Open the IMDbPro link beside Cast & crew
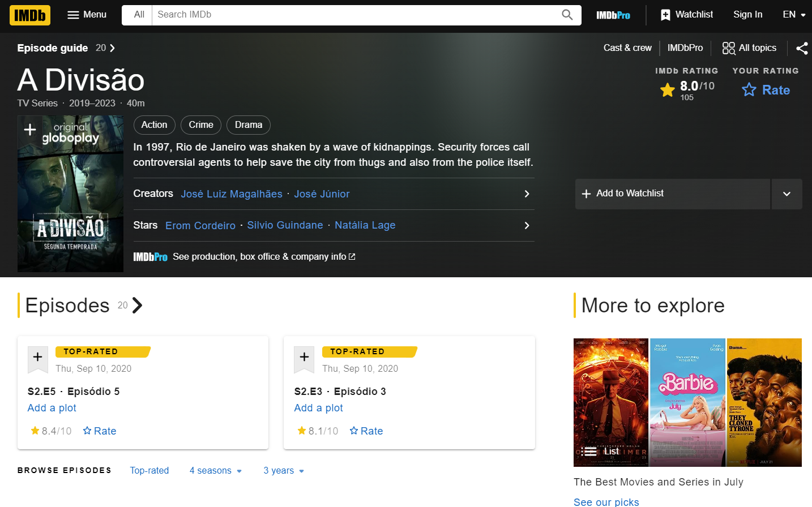The width and height of the screenshot is (812, 507). 685,48
